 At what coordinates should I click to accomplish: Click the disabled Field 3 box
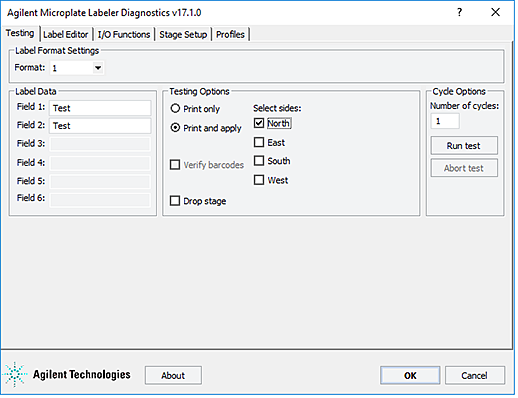point(100,144)
